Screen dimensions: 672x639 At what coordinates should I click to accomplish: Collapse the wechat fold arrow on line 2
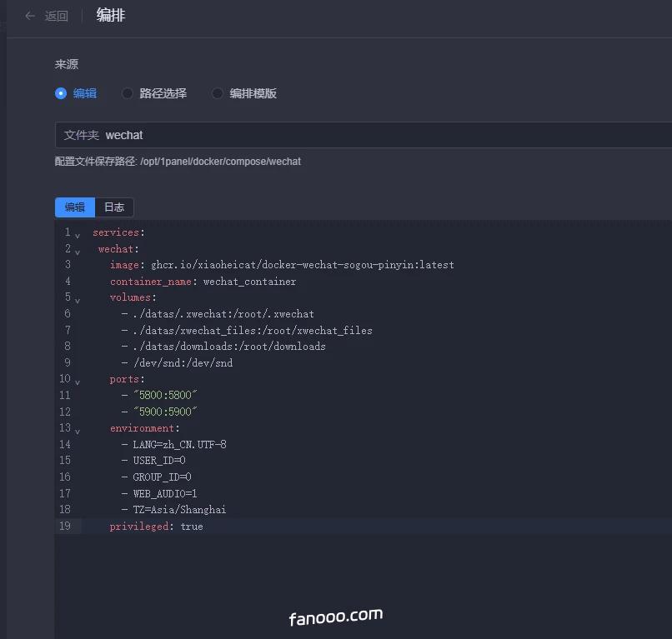pyautogui.click(x=78, y=251)
